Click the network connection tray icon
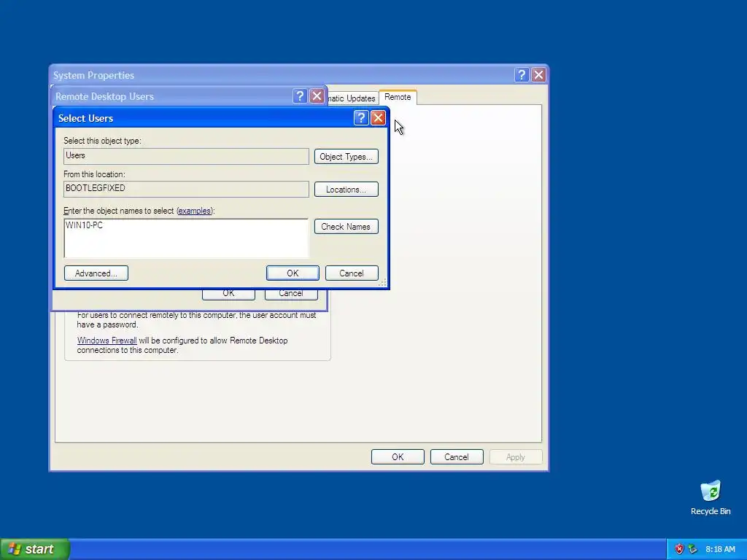 (x=693, y=549)
